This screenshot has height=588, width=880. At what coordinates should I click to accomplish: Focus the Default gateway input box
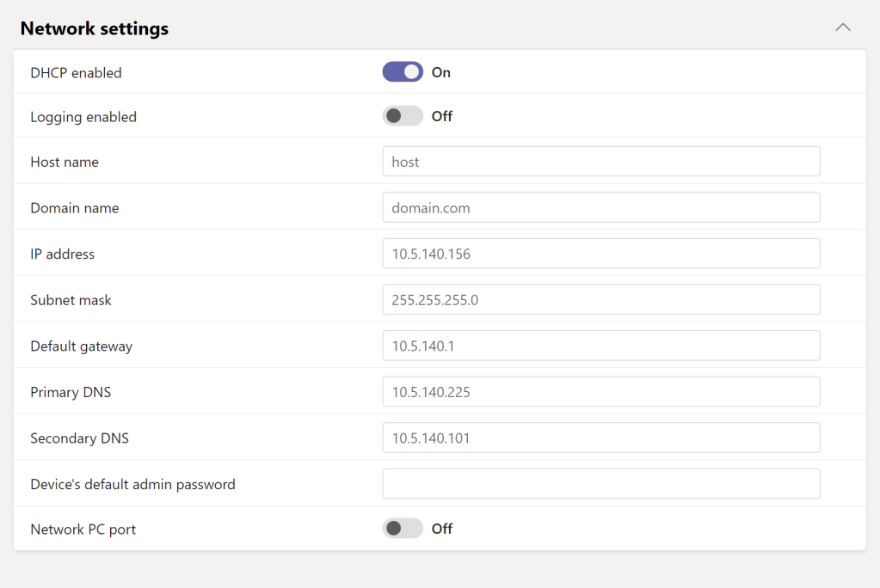[x=600, y=346]
